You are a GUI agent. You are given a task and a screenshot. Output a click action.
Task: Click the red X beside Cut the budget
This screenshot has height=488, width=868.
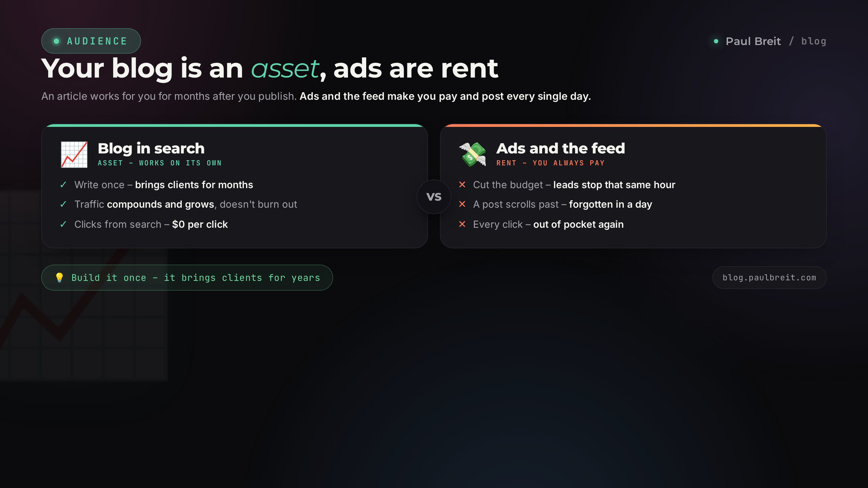[462, 185]
